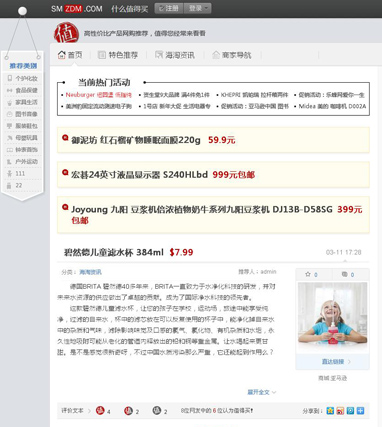Open the 特色推荐 tab
The width and height of the screenshot is (382, 427).
point(118,55)
